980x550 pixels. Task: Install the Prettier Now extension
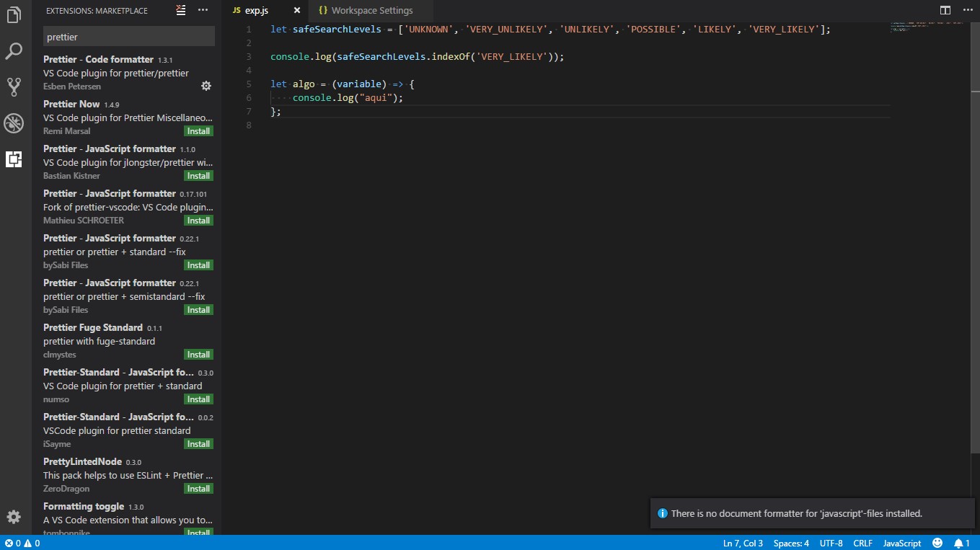[198, 130]
